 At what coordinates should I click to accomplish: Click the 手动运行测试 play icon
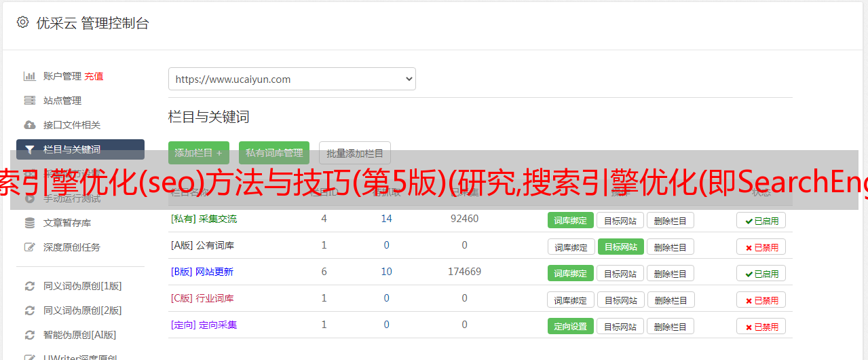[29, 198]
